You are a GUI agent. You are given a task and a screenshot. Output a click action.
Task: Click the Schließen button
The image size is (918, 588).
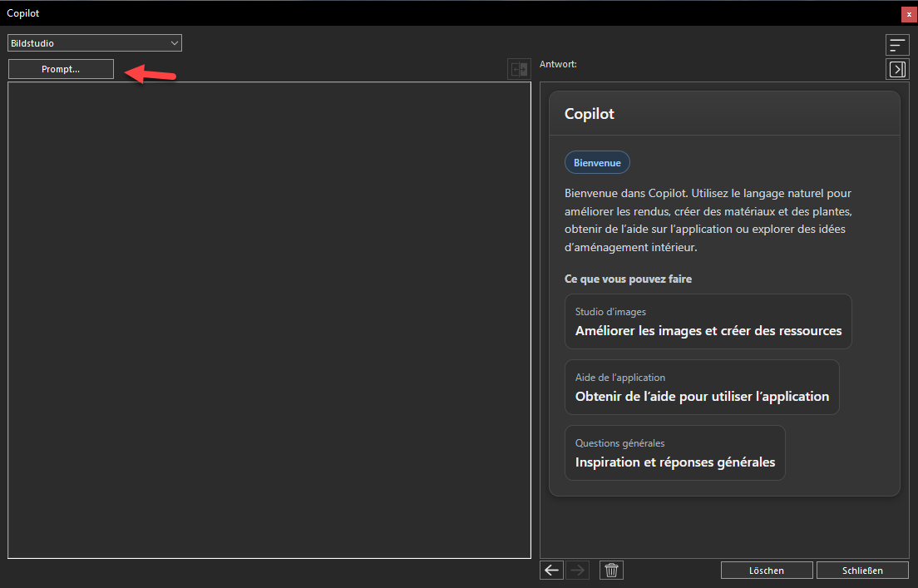click(x=862, y=571)
